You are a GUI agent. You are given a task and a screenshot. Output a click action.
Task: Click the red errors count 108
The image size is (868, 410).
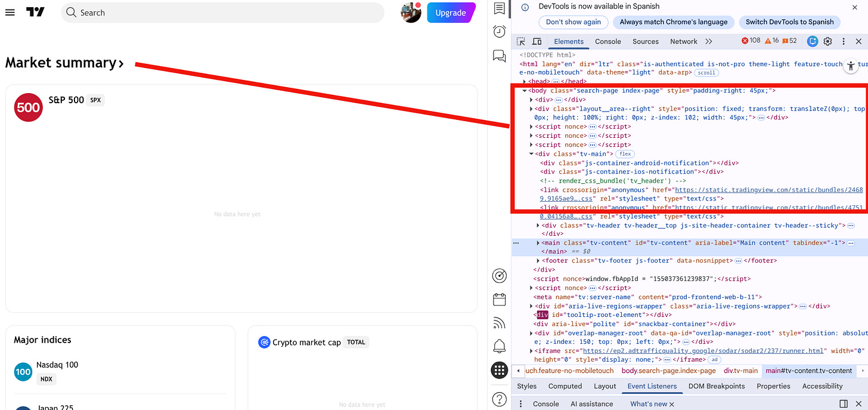click(751, 41)
